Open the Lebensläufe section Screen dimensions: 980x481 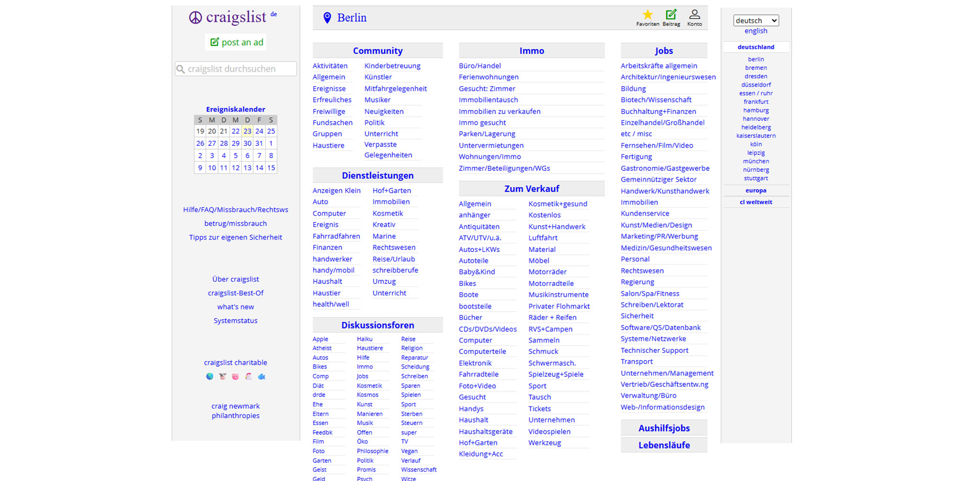tap(664, 445)
